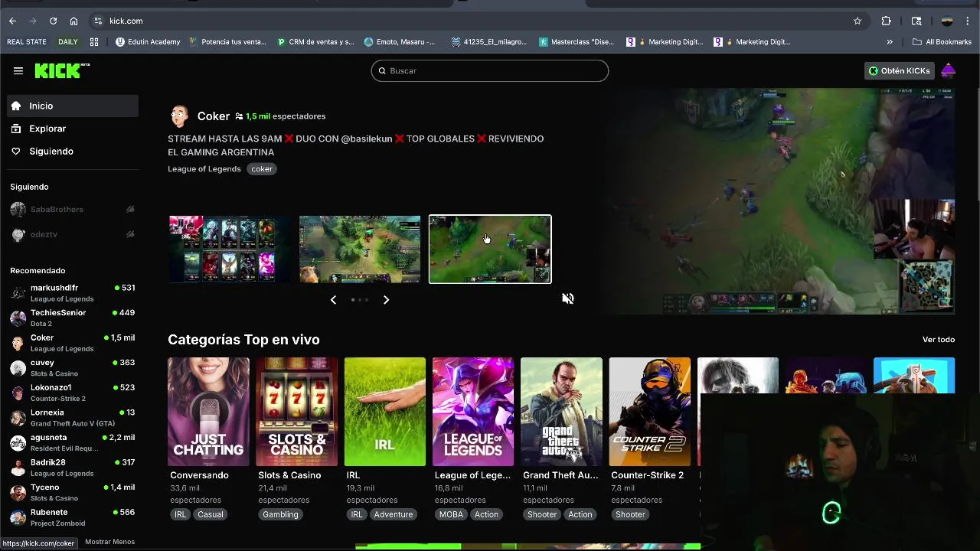
Task: Click the Buscar search field
Action: point(490,70)
